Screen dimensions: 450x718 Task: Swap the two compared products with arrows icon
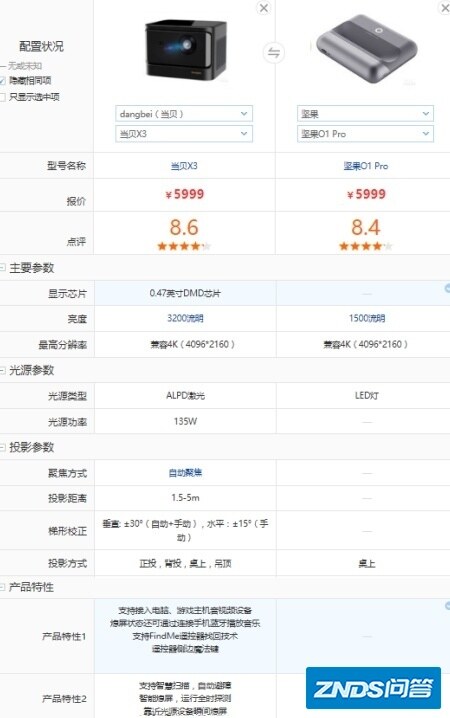[x=274, y=53]
